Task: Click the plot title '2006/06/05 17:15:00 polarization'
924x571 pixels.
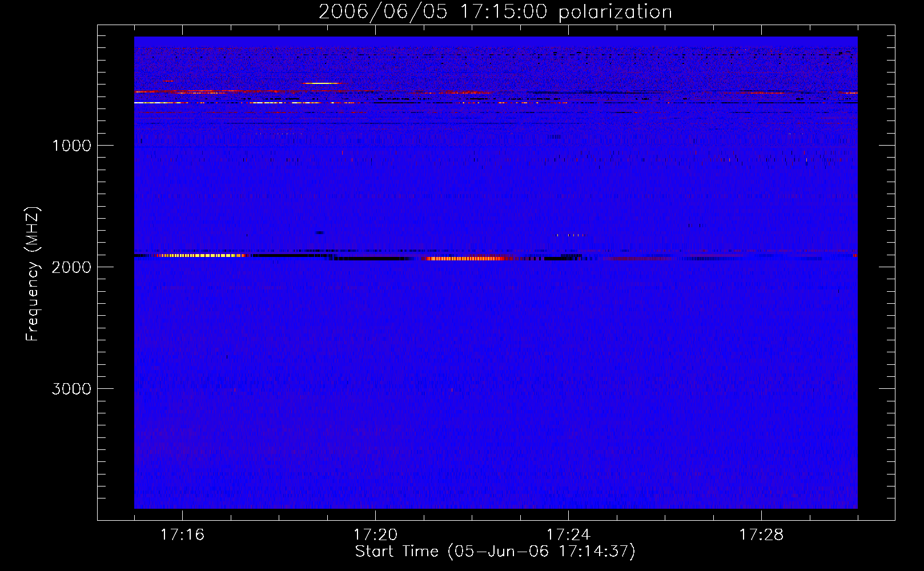Action: point(495,11)
